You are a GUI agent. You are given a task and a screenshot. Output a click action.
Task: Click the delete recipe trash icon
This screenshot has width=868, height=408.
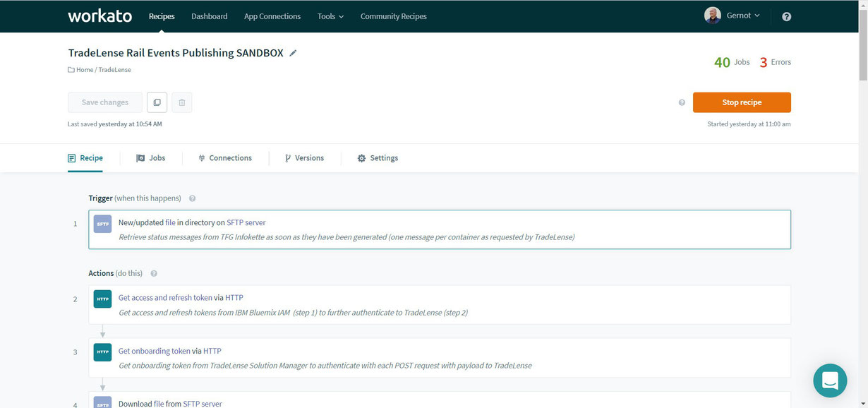coord(181,102)
